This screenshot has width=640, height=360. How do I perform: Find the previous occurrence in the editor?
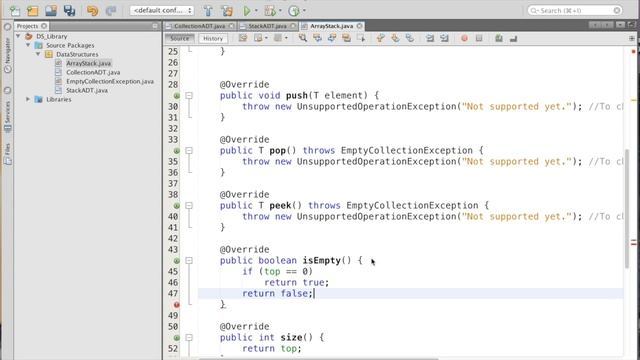[317, 38]
